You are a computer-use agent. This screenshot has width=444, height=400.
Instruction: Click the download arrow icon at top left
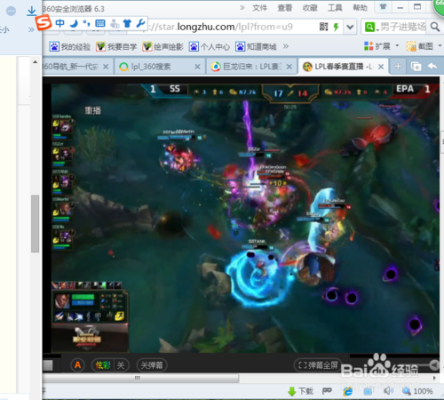tap(32, 11)
